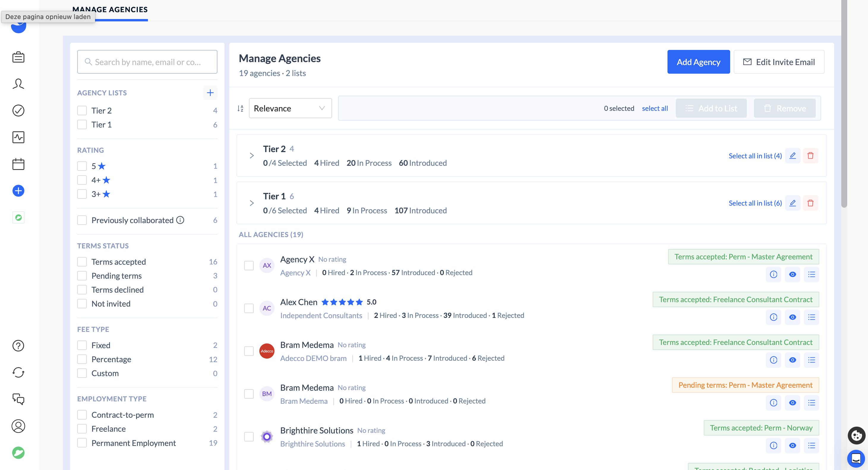
Task: Edit the Tier 2 list with pencil icon
Action: coord(793,156)
